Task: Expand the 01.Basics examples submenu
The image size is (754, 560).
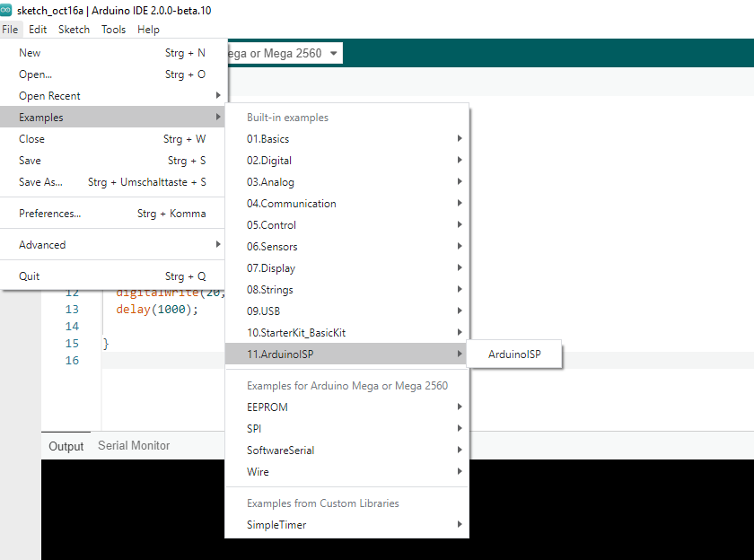Action: pos(346,139)
